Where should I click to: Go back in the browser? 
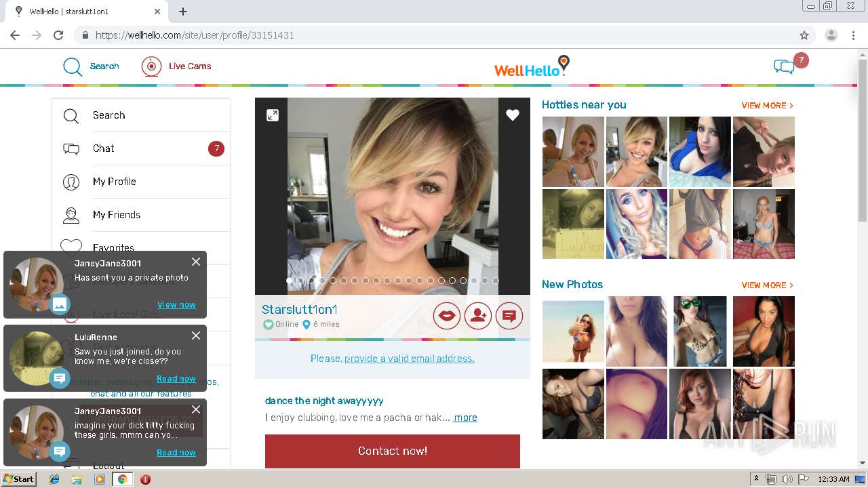coord(15,35)
